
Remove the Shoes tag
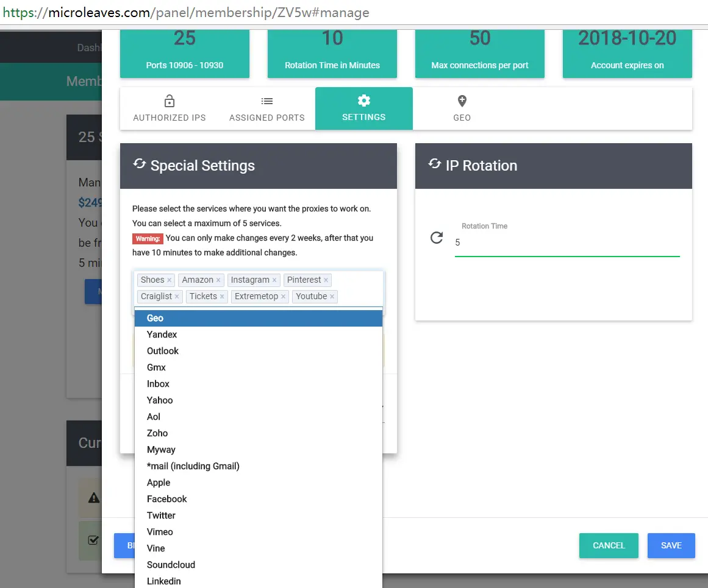point(170,280)
